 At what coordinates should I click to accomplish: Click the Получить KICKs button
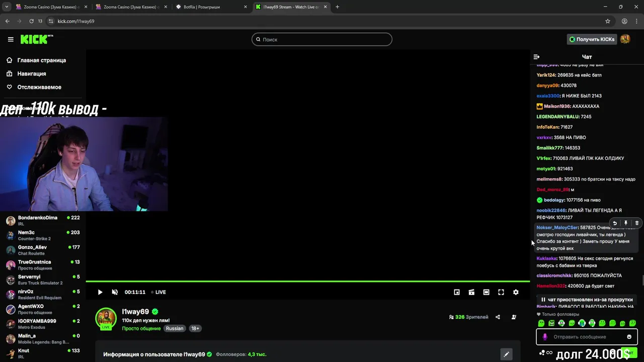point(592,39)
